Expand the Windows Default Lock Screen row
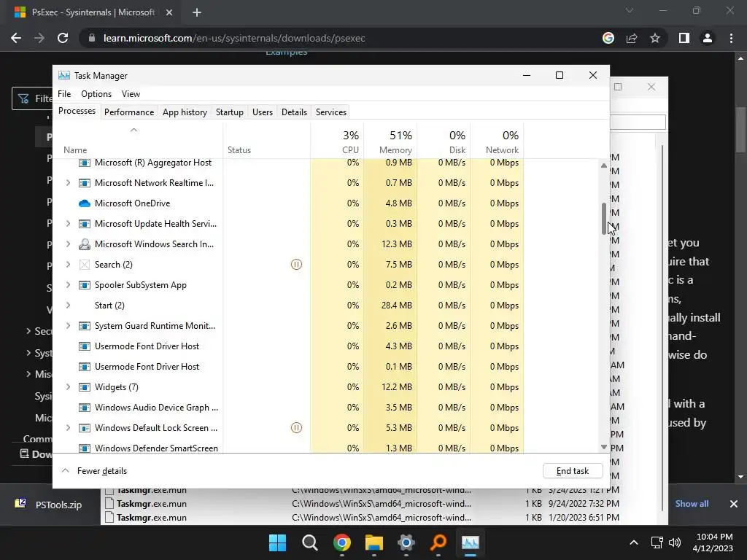This screenshot has width=747, height=560. (x=68, y=428)
